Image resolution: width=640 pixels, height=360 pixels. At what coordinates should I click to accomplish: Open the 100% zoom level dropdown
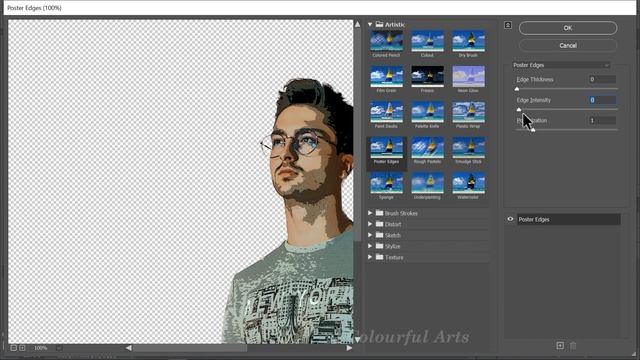[59, 348]
